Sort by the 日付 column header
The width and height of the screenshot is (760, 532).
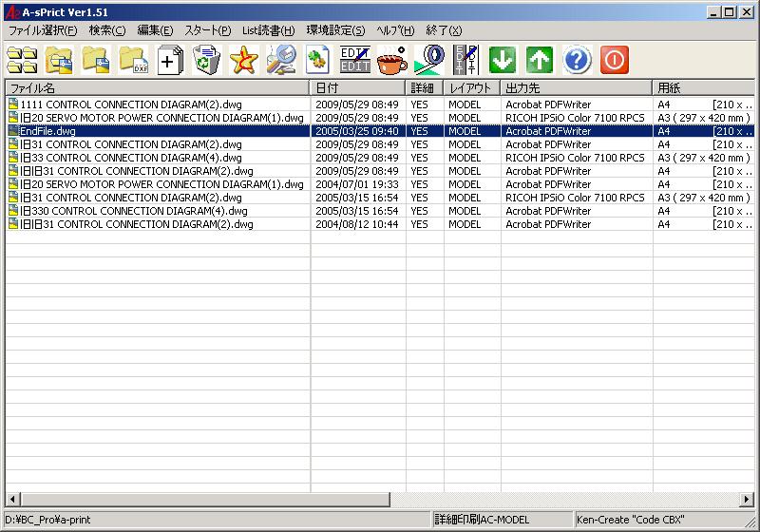pyautogui.click(x=357, y=87)
